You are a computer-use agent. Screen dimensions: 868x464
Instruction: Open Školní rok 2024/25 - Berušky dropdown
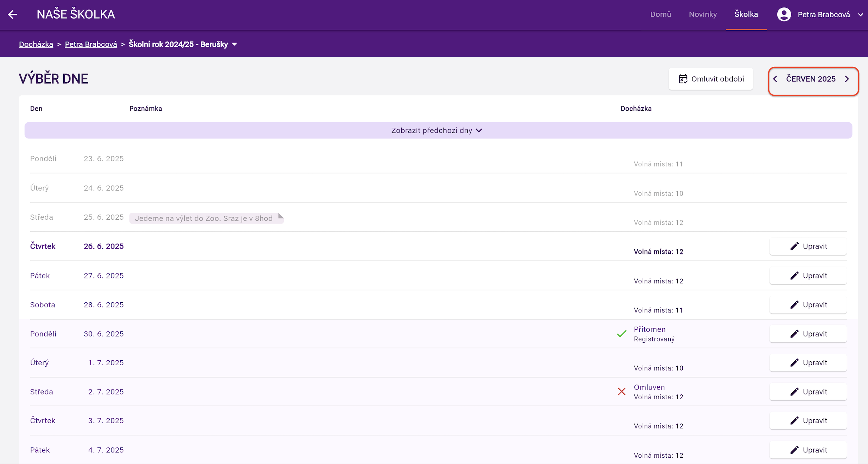pyautogui.click(x=235, y=44)
